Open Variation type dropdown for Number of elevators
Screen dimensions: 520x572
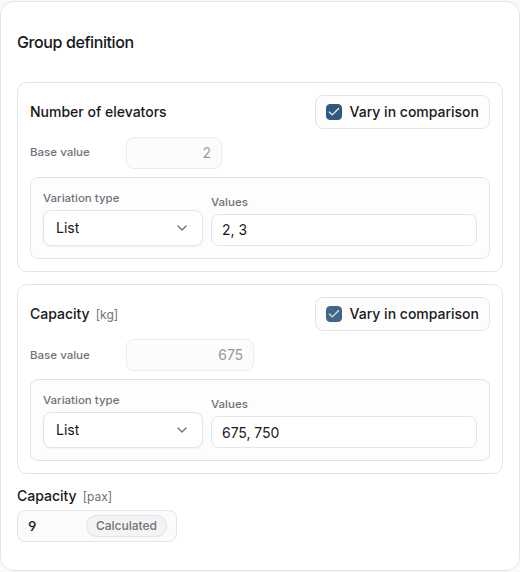click(123, 228)
